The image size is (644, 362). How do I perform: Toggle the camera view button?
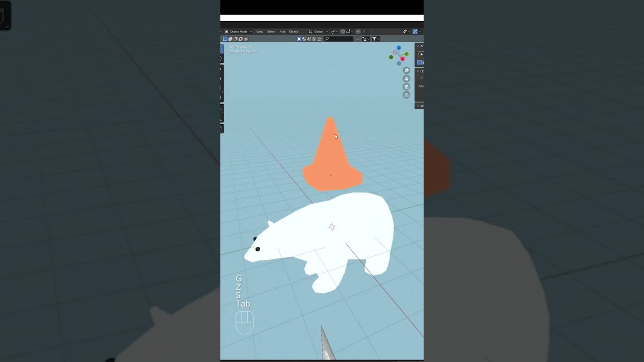coord(407,86)
